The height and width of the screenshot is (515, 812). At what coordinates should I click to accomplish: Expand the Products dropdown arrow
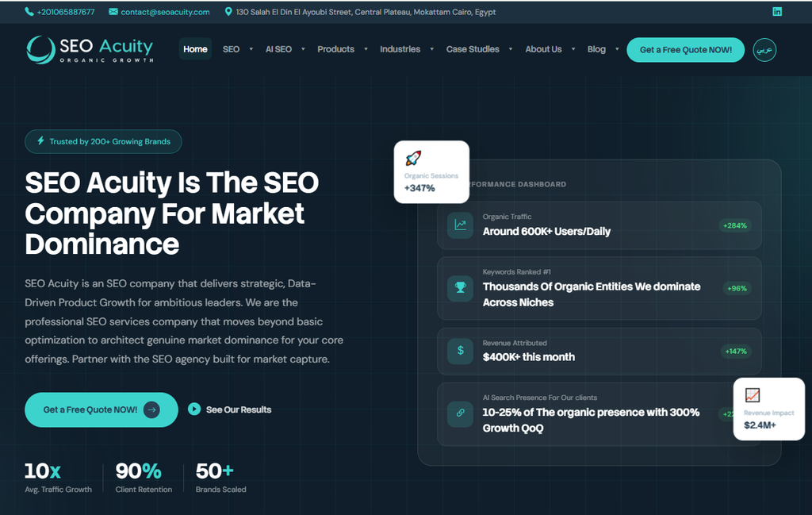366,49
